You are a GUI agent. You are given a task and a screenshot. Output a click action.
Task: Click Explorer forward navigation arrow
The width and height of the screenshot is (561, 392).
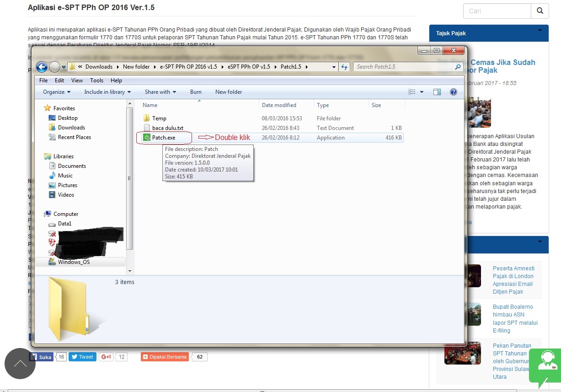point(54,67)
